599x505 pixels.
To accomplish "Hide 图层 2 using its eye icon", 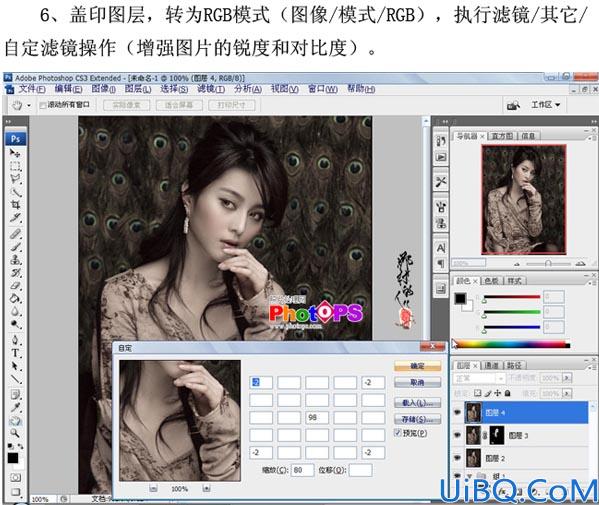I will pyautogui.click(x=457, y=457).
